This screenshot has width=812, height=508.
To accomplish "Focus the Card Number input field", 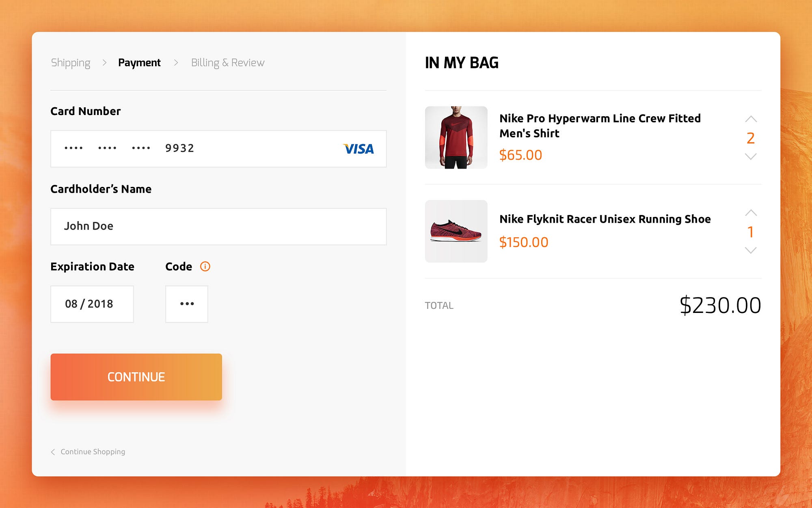I will [218, 149].
